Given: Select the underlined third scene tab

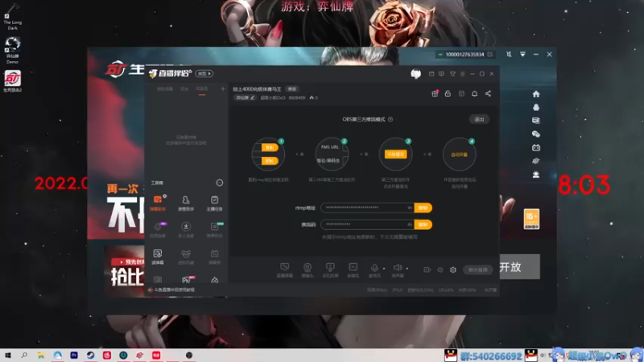Looking at the screenshot, I should click(202, 89).
